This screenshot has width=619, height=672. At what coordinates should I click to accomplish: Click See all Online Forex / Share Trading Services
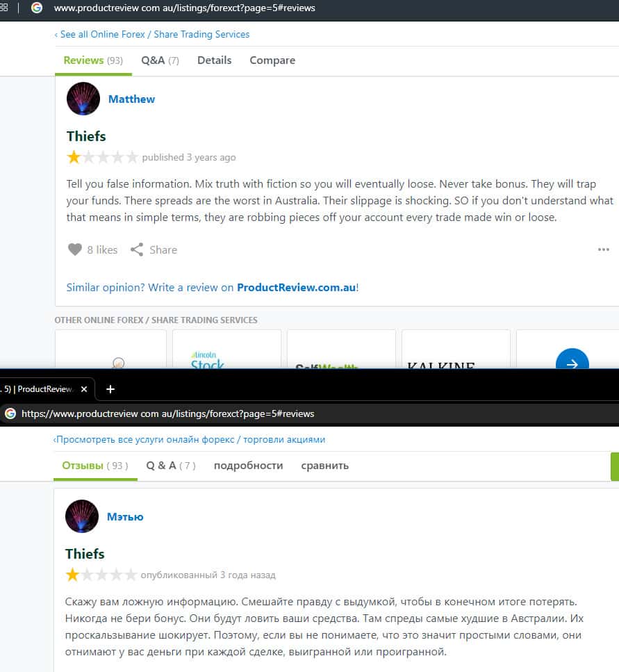point(152,34)
